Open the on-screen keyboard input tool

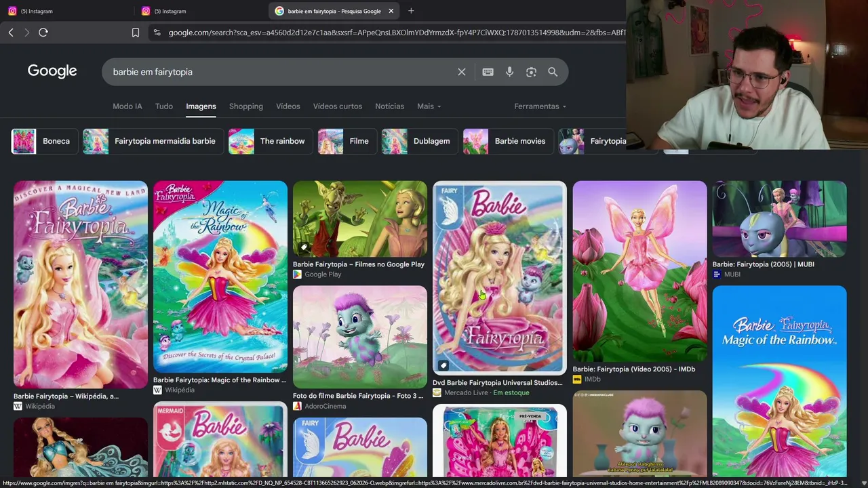488,72
